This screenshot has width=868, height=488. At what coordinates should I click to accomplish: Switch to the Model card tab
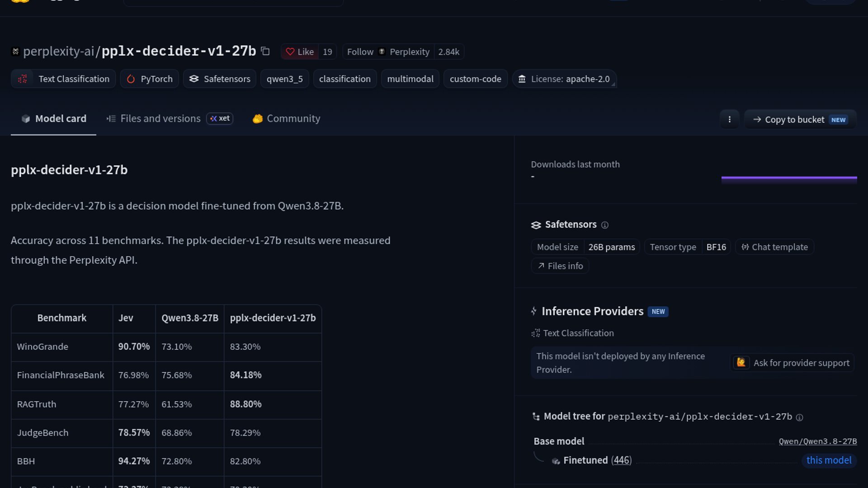click(x=53, y=118)
